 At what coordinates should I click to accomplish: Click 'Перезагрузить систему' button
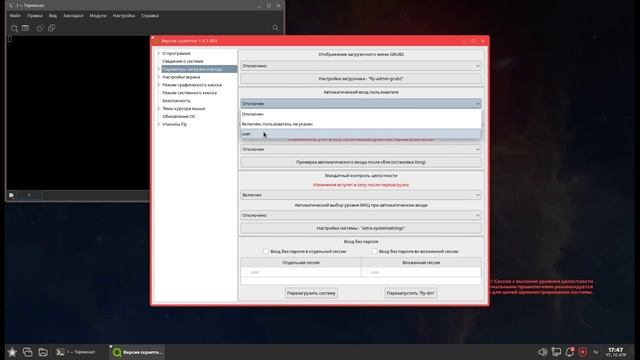pyautogui.click(x=311, y=293)
